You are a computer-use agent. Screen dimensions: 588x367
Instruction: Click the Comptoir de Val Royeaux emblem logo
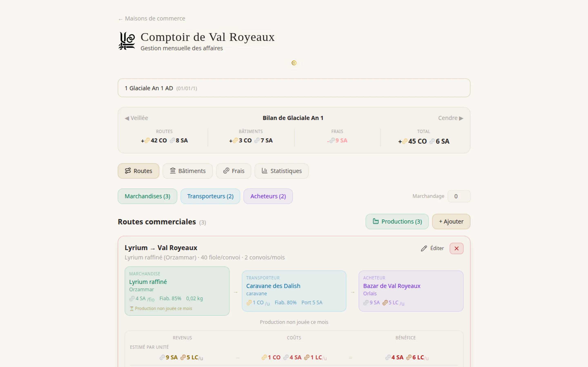(127, 41)
